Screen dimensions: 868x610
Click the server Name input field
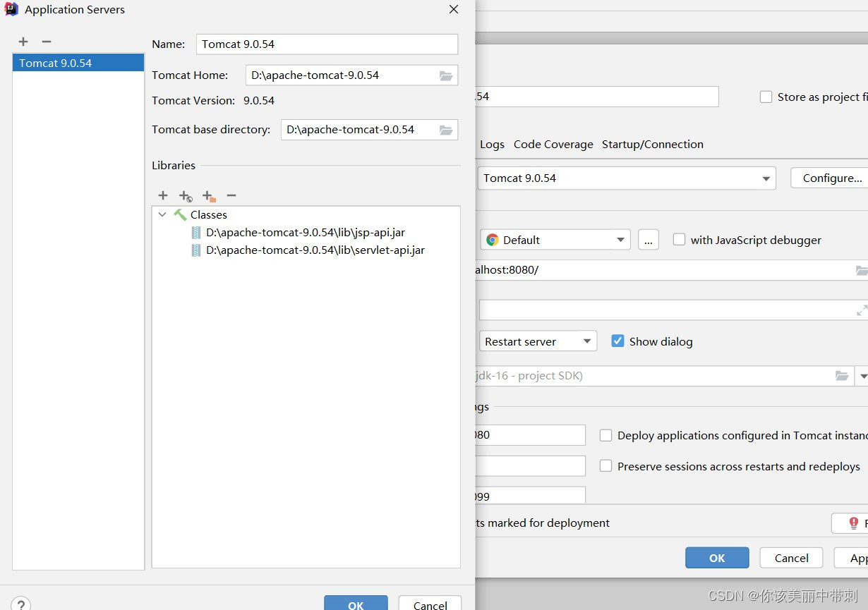tap(327, 44)
